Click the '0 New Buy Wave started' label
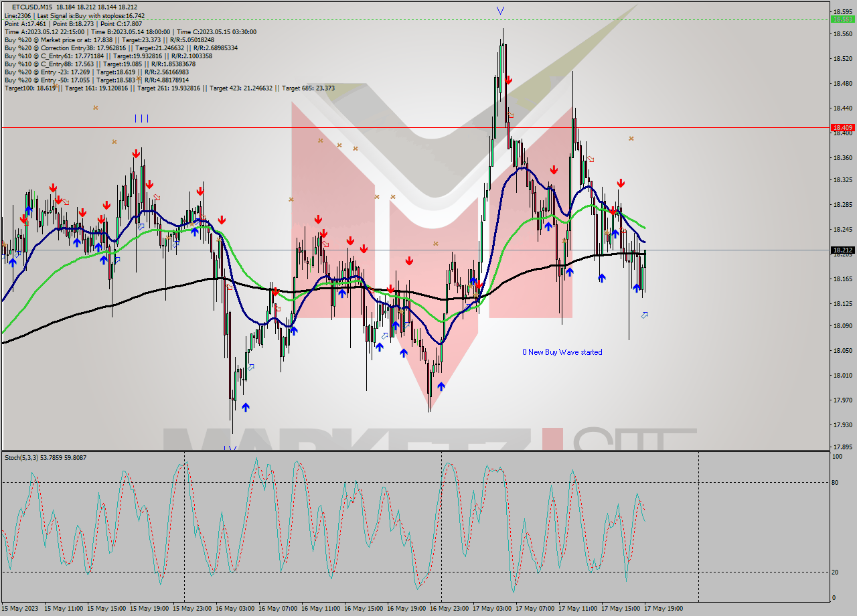 point(562,352)
